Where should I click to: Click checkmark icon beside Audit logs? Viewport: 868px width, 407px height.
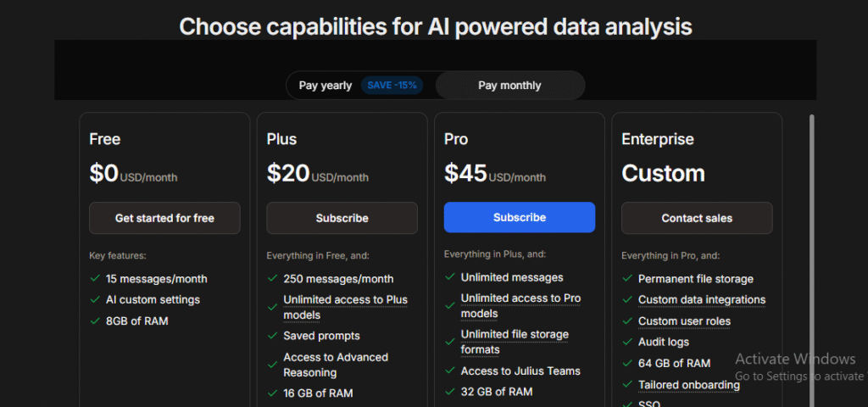tap(627, 342)
